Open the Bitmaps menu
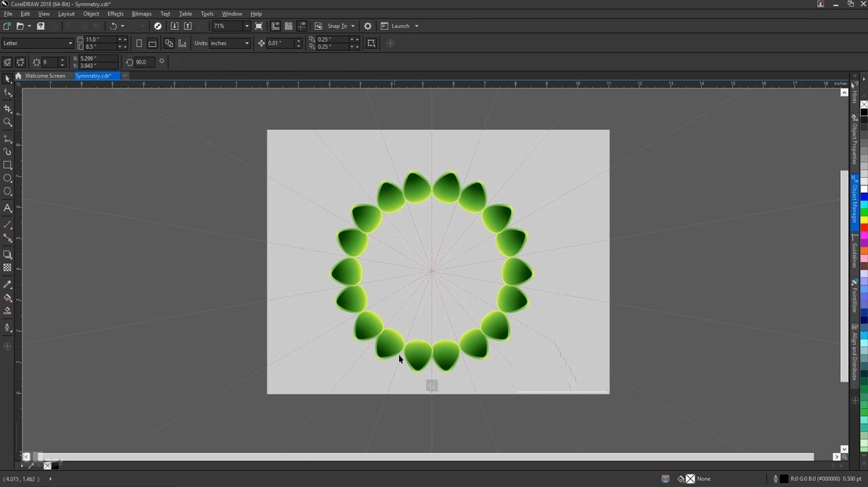This screenshot has height=487, width=868. click(x=141, y=14)
